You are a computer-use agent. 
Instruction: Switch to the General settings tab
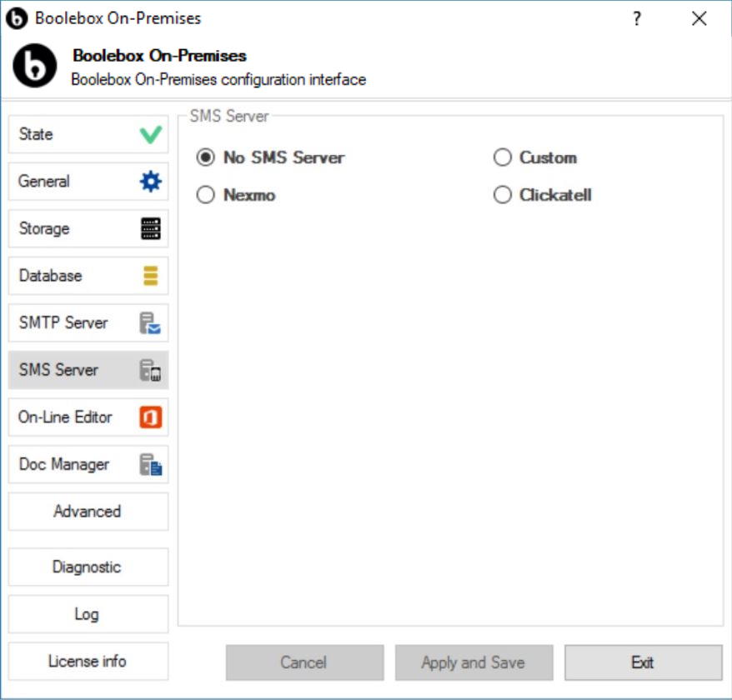88,182
